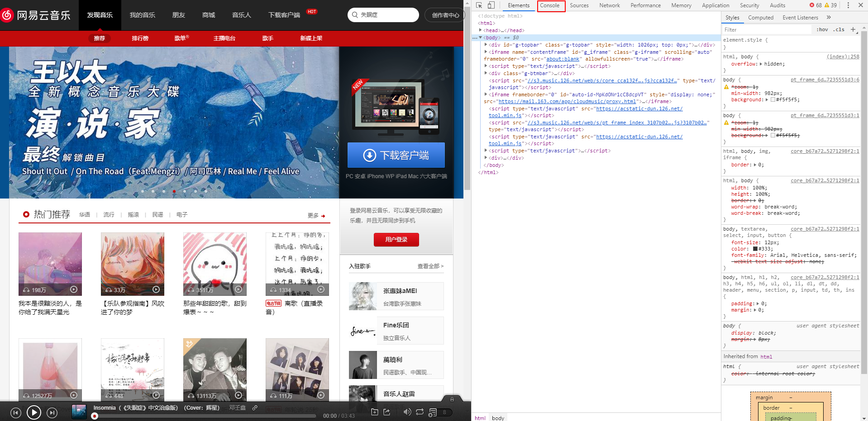Play the playlist with 12527万 listens

tap(74, 395)
